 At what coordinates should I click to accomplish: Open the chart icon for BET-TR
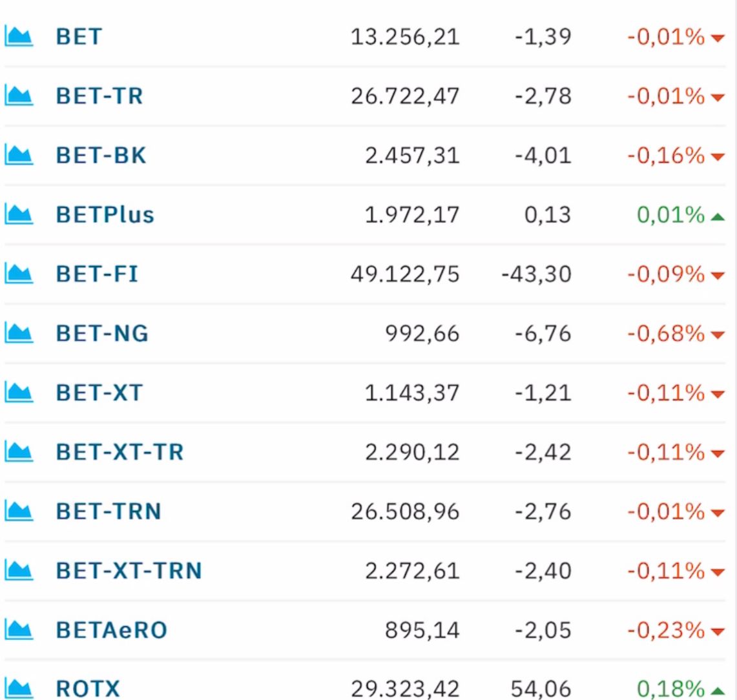click(19, 96)
